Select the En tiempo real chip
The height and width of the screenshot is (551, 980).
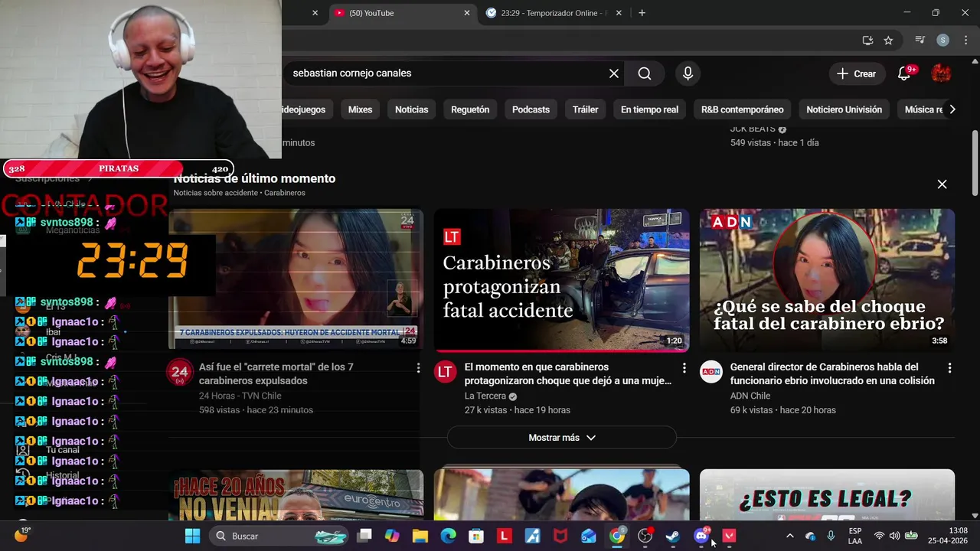[x=649, y=109]
